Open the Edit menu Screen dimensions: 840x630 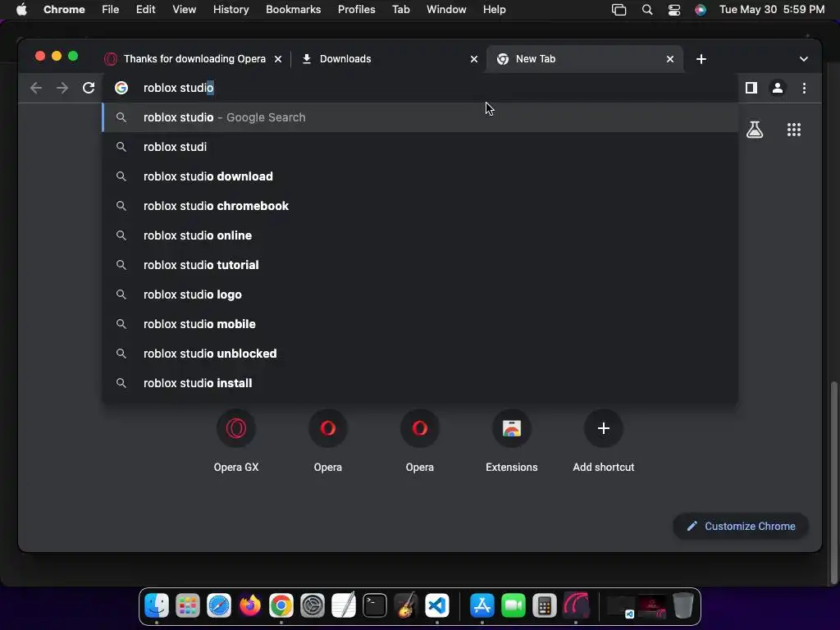[x=145, y=10]
